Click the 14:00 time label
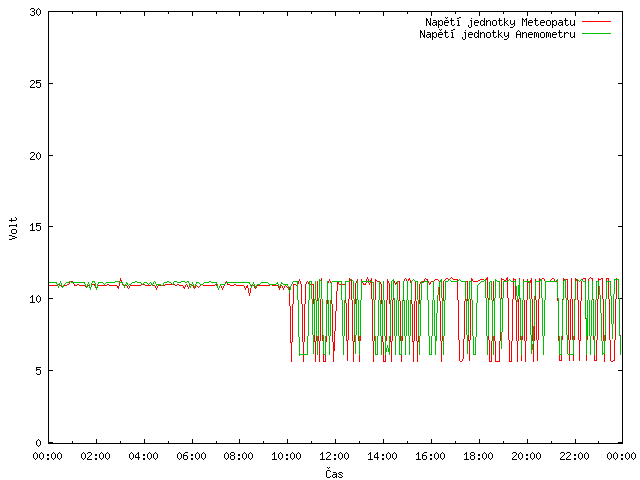This screenshot has width=640, height=480. point(382,456)
